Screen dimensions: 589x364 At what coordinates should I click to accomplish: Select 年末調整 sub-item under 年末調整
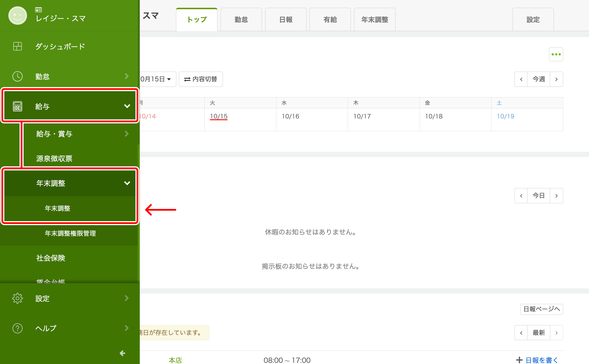point(58,208)
